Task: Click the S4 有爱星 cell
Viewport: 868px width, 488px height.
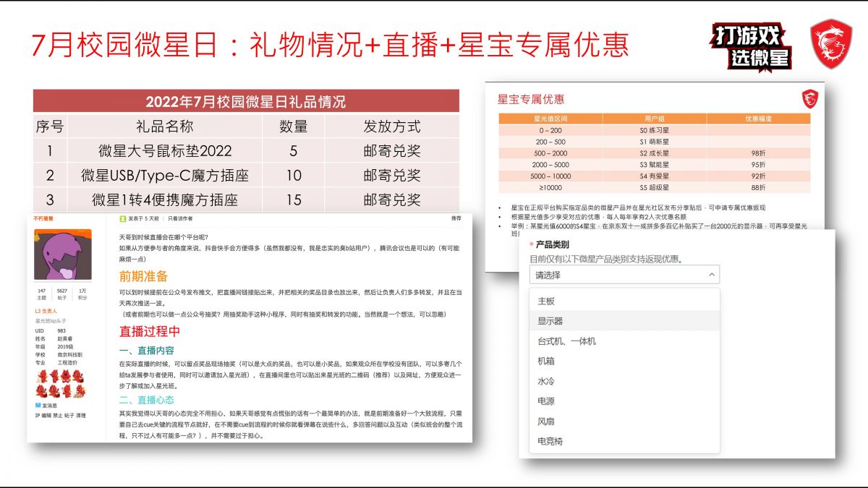Action: click(654, 176)
